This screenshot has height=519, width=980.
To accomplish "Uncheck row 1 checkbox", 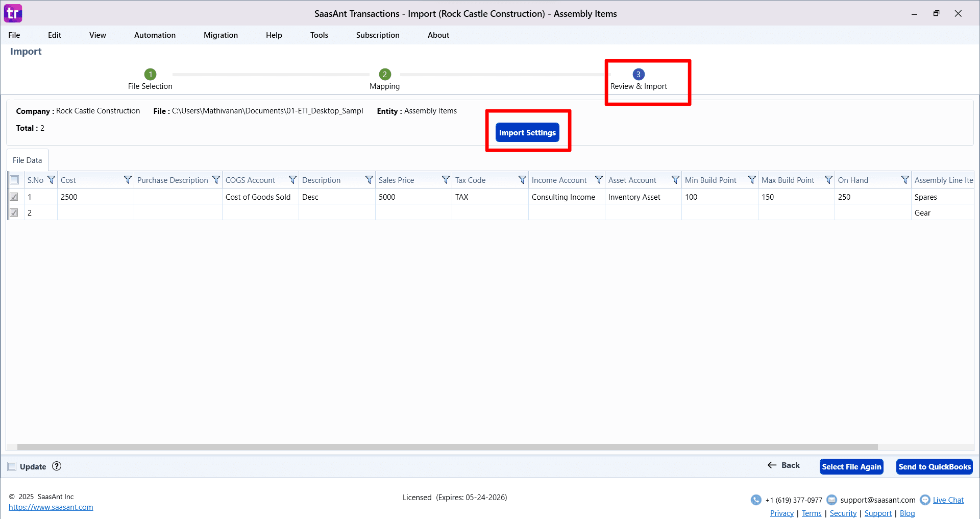I will coord(14,197).
